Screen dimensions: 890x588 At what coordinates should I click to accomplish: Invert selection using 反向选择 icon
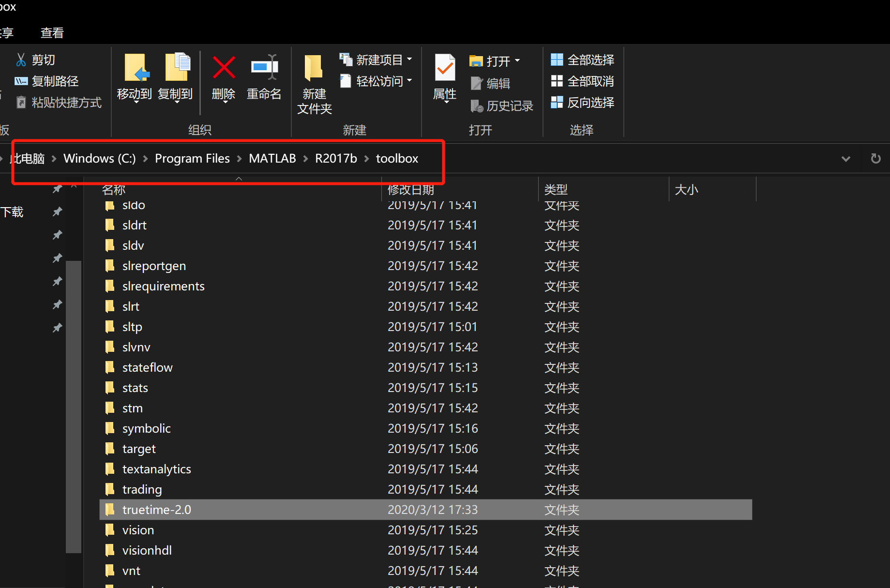(558, 102)
